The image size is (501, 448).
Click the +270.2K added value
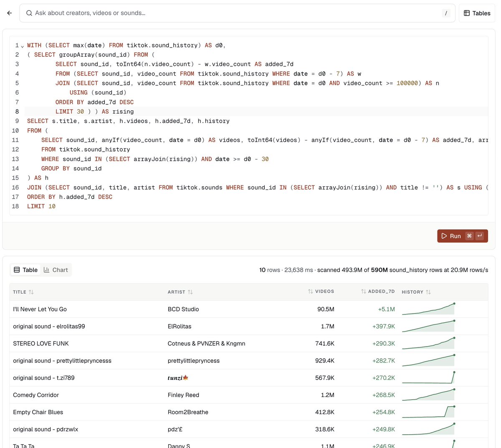pos(384,377)
